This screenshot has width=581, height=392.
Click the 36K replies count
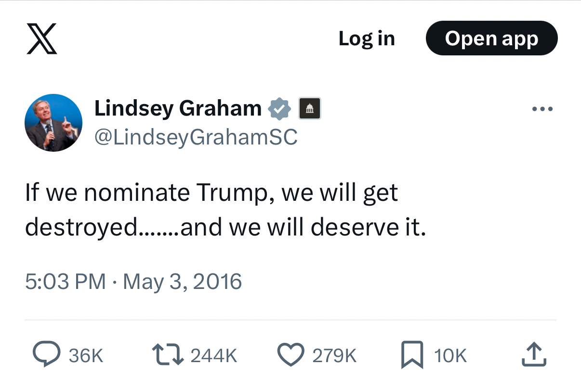click(x=86, y=356)
